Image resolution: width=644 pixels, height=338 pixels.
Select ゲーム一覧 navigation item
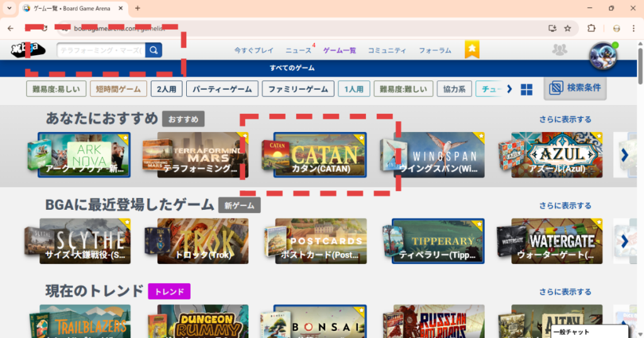coord(339,50)
